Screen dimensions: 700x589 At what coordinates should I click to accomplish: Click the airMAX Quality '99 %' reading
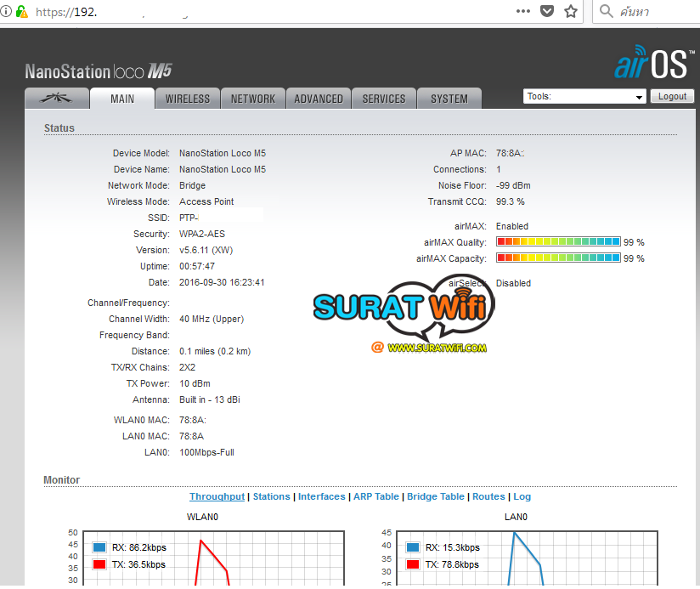(x=634, y=242)
